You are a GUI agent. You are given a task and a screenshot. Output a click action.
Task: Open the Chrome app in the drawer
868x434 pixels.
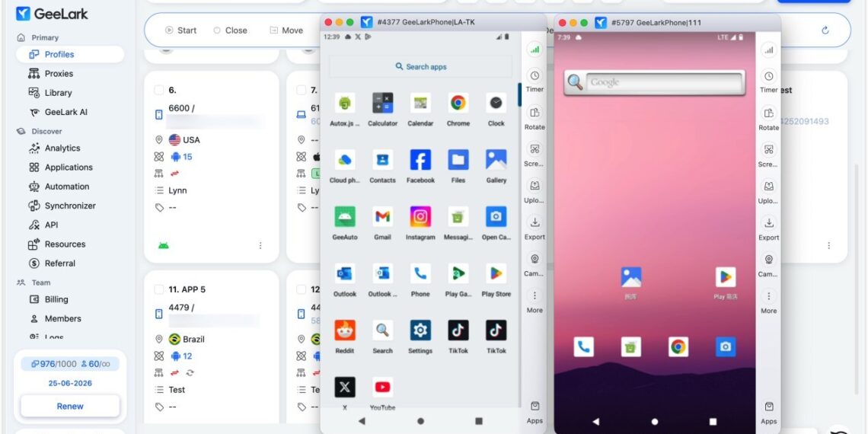coord(458,104)
